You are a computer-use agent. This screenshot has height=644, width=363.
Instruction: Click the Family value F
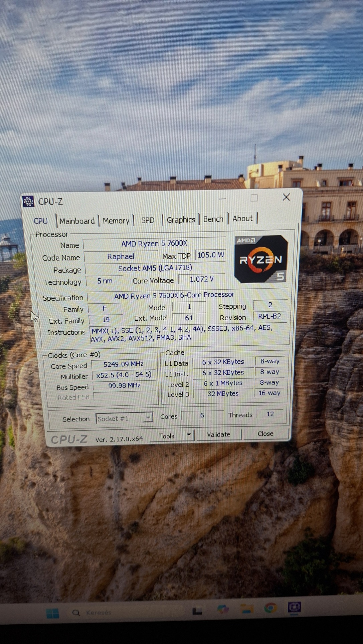(x=105, y=309)
